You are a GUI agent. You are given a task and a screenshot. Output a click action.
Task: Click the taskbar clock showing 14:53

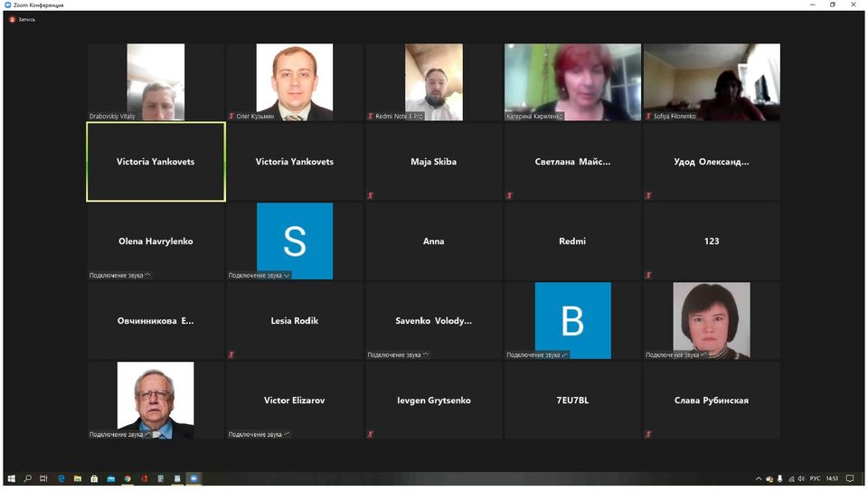832,479
